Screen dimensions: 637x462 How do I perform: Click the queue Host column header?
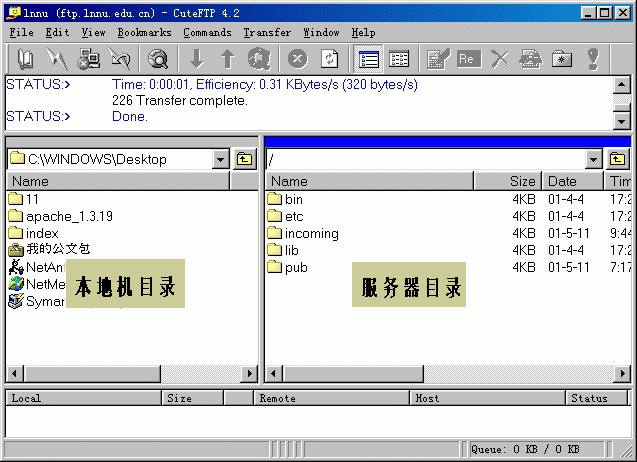(488, 398)
